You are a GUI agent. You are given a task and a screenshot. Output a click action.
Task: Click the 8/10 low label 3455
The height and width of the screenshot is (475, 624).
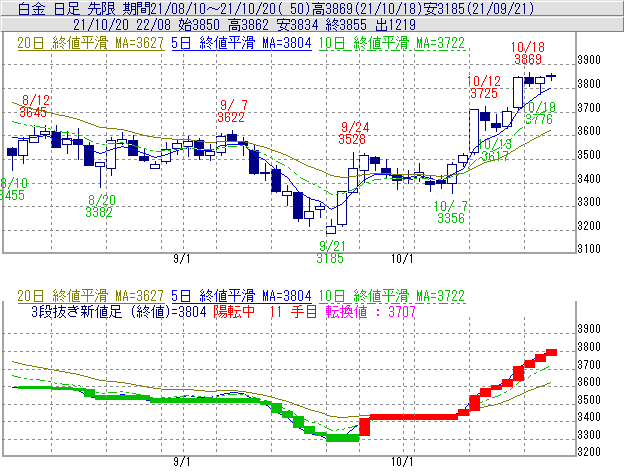(12, 195)
